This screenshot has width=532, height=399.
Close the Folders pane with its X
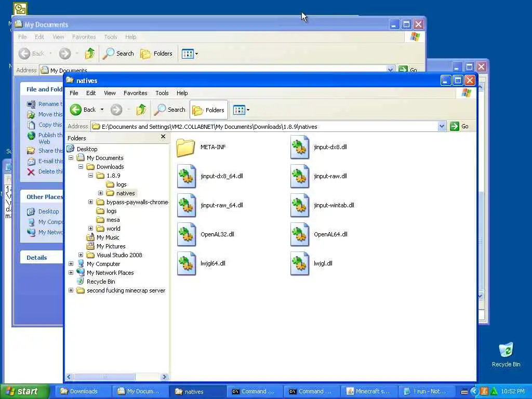(x=163, y=137)
